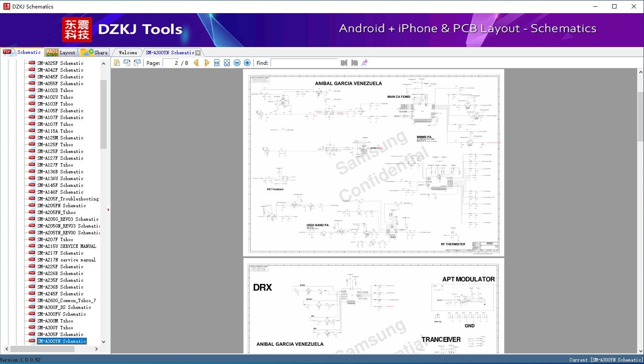The height and width of the screenshot is (364, 644).
Task: Click the document viewer vertical scrollbar thumb
Action: pyautogui.click(x=641, y=116)
